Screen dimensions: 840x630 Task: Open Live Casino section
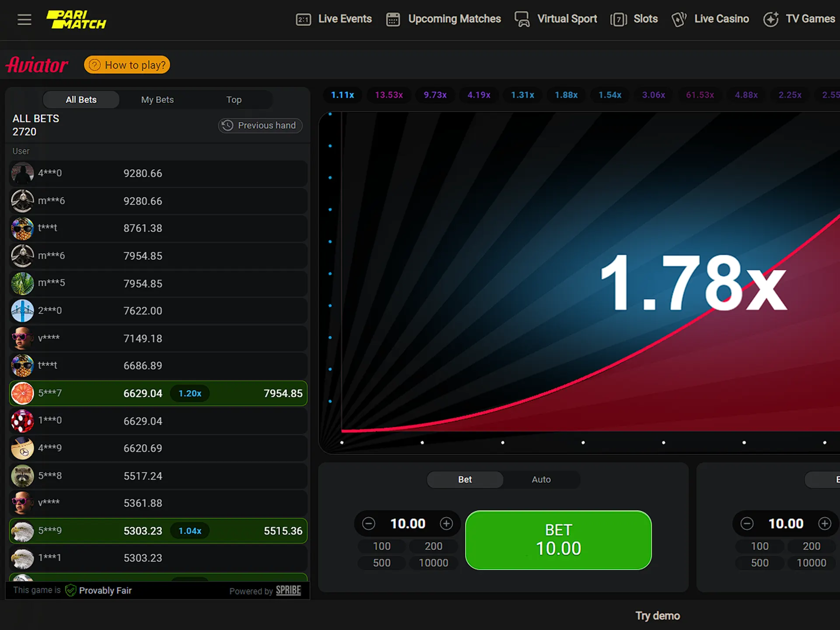pyautogui.click(x=710, y=19)
